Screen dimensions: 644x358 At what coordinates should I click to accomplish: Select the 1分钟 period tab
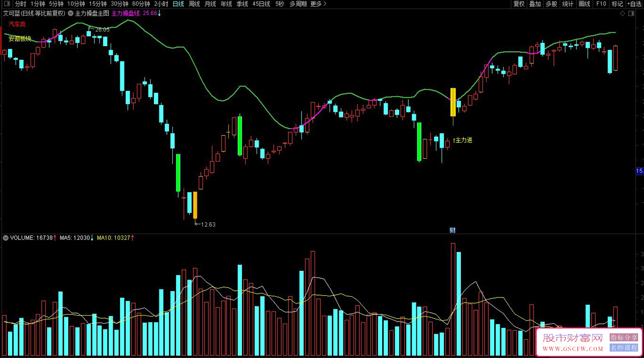(x=38, y=4)
